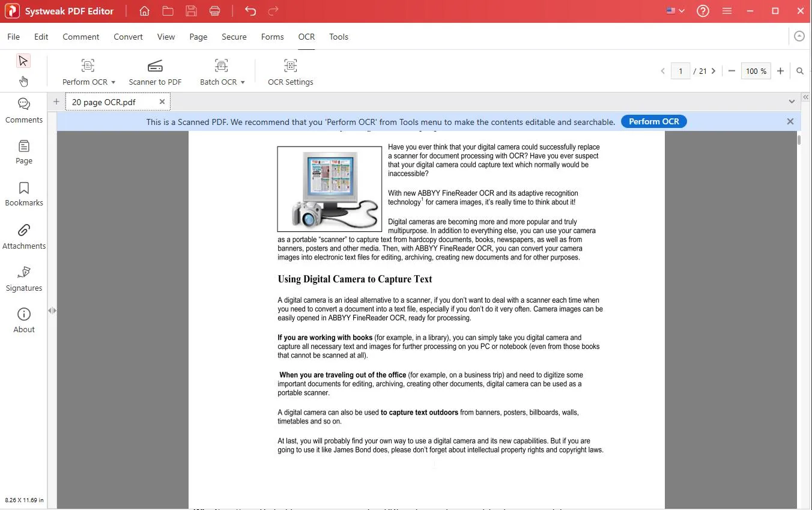Click the bold text 'If you are working with books'
812x510 pixels.
point(325,338)
